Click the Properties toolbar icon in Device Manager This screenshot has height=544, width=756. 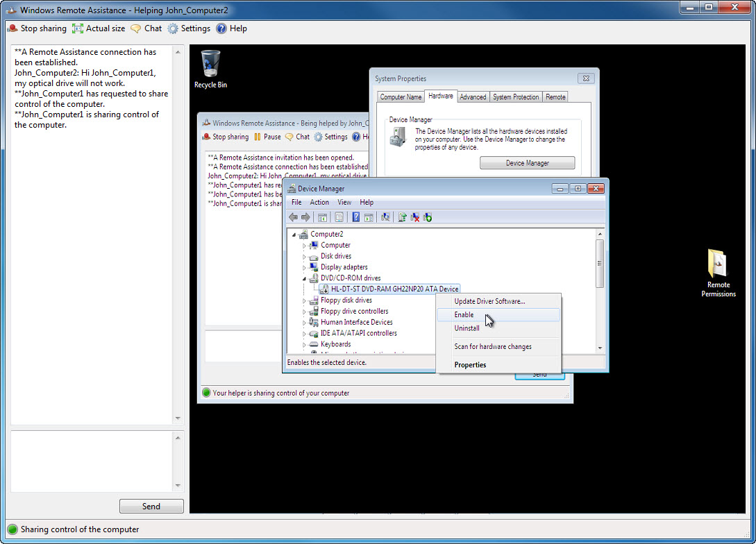click(339, 217)
